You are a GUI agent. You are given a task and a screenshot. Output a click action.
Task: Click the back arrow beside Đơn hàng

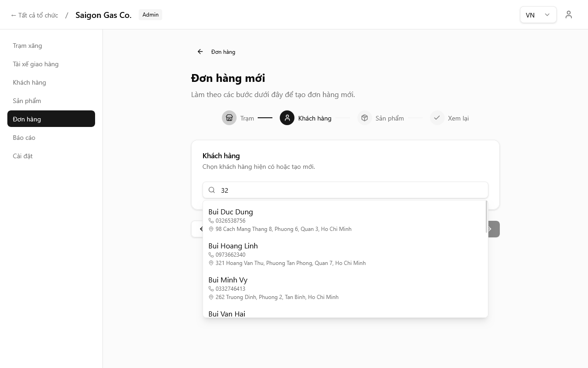[200, 52]
